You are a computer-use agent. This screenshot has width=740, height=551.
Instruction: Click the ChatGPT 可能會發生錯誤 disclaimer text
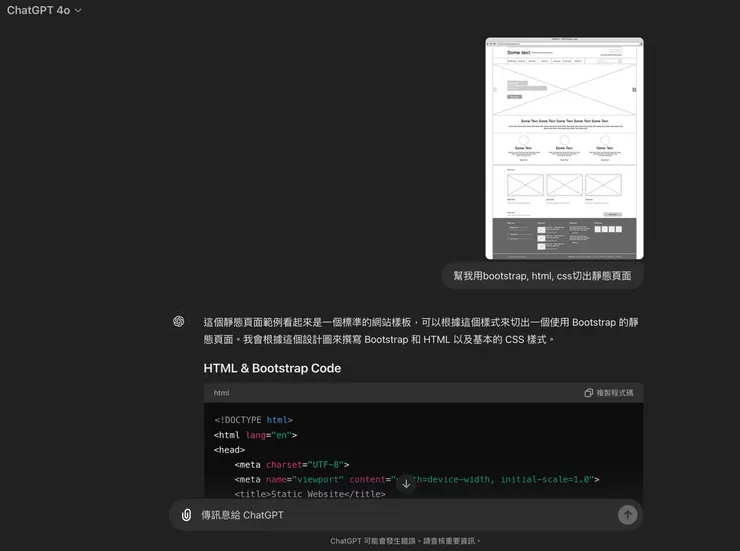coord(405,541)
